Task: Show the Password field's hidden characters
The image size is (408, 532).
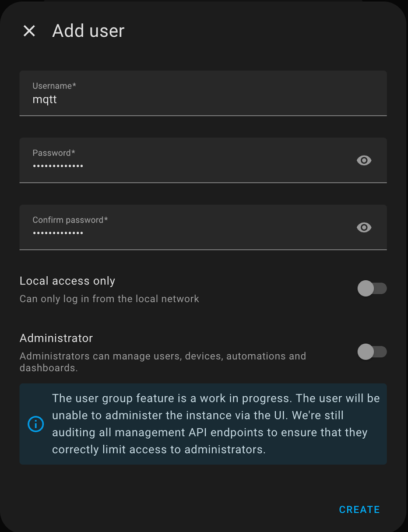Action: (364, 160)
